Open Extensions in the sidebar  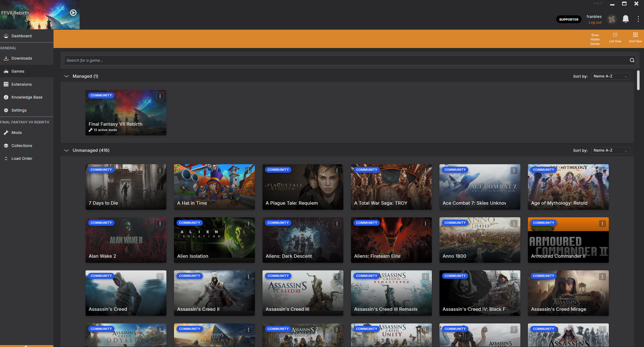pos(27,84)
